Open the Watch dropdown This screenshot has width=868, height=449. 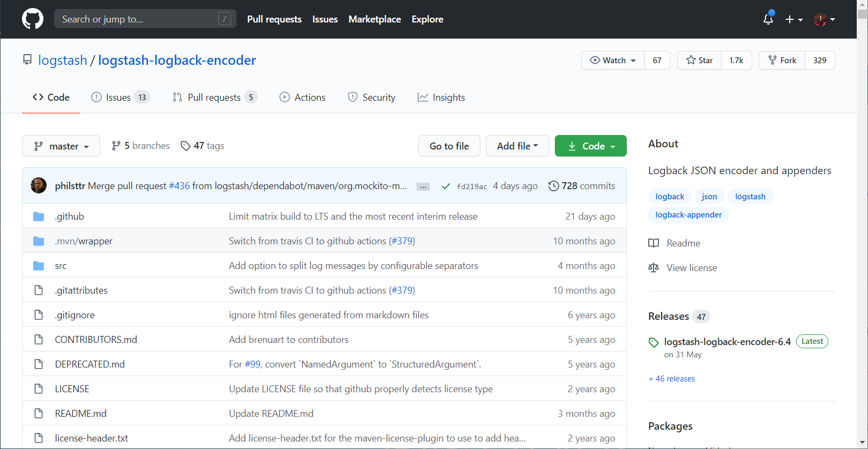(613, 60)
